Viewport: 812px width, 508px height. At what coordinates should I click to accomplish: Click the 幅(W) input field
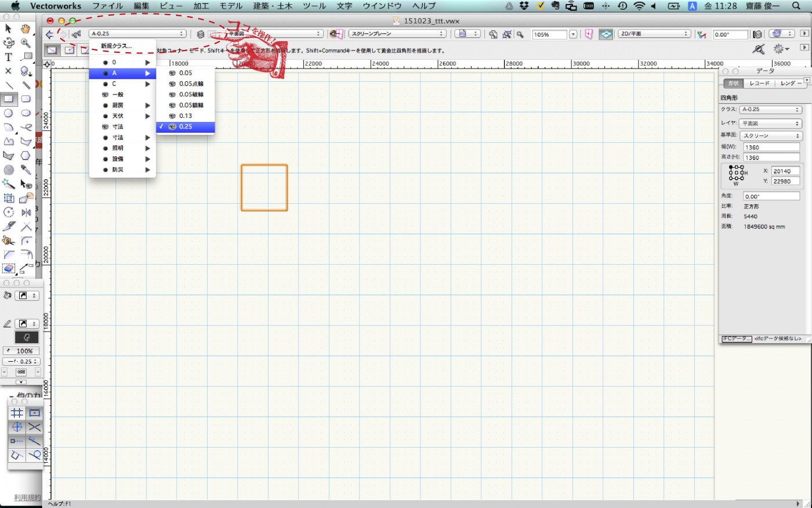(x=771, y=147)
